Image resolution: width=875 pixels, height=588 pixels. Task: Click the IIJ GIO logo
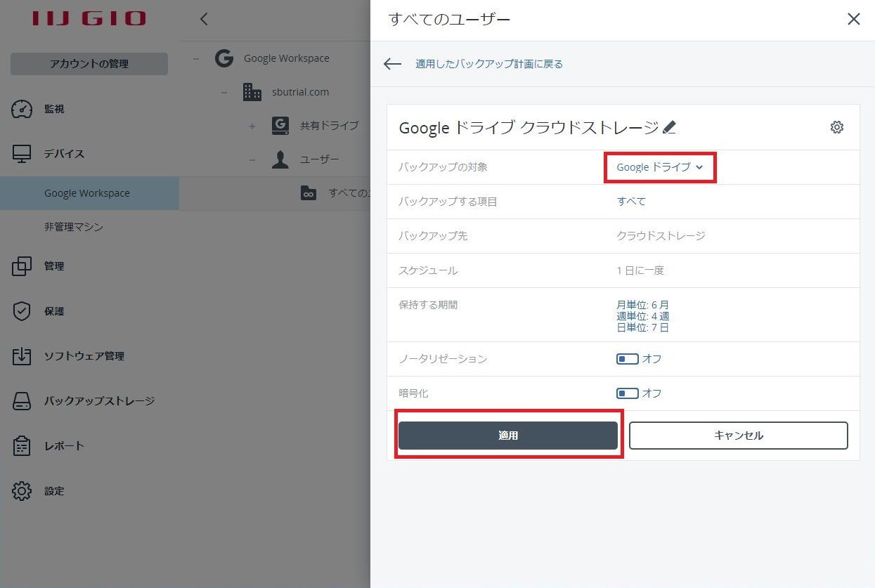pyautogui.click(x=89, y=19)
